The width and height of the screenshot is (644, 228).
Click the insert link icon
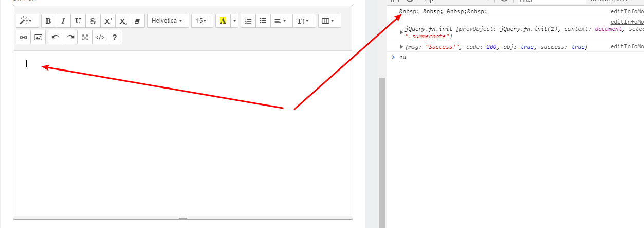click(24, 37)
